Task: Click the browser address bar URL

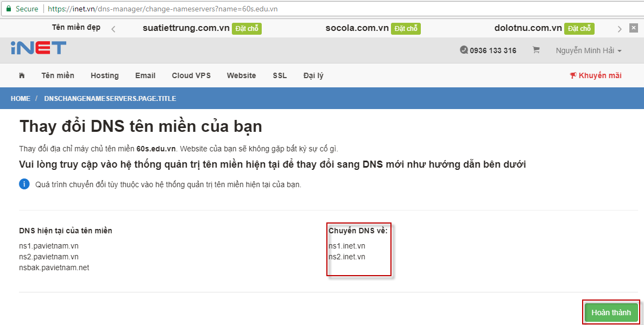Action: coord(157,9)
